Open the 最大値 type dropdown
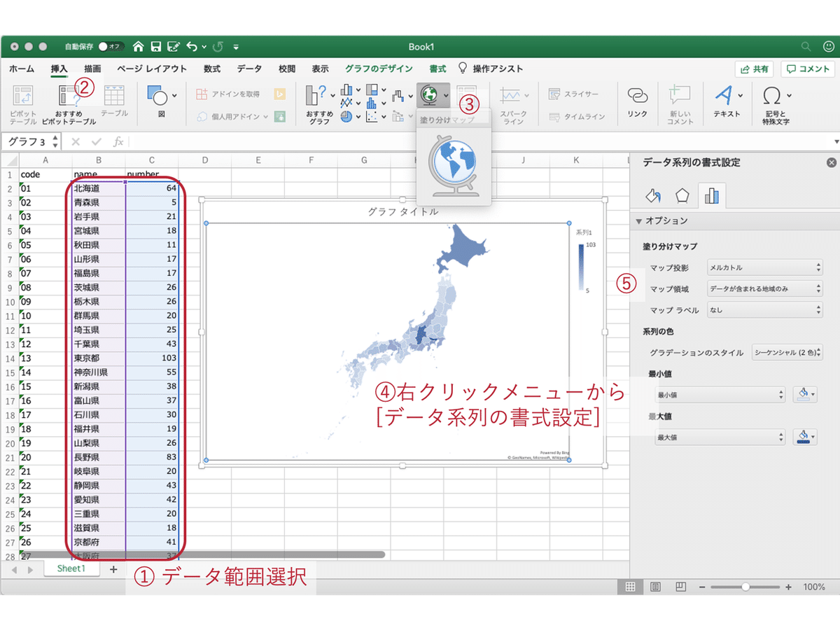840x630 pixels. [720, 437]
